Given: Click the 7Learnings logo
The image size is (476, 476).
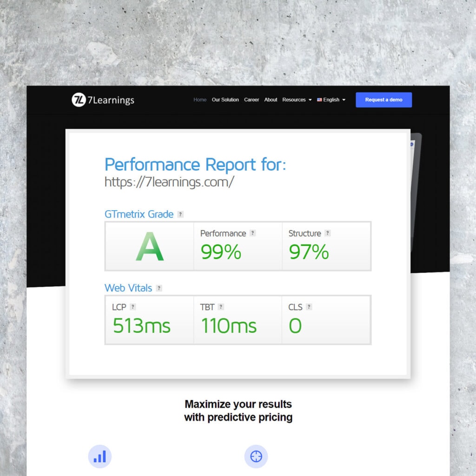Looking at the screenshot, I should click(x=103, y=100).
